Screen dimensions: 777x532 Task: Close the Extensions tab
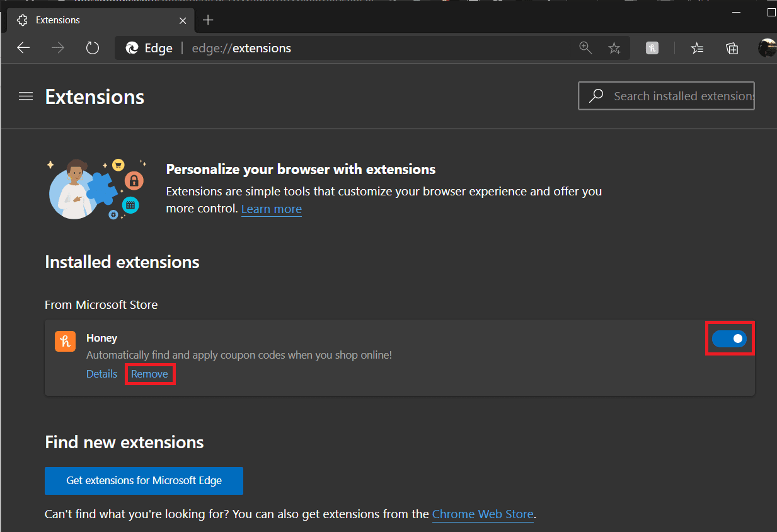(183, 20)
